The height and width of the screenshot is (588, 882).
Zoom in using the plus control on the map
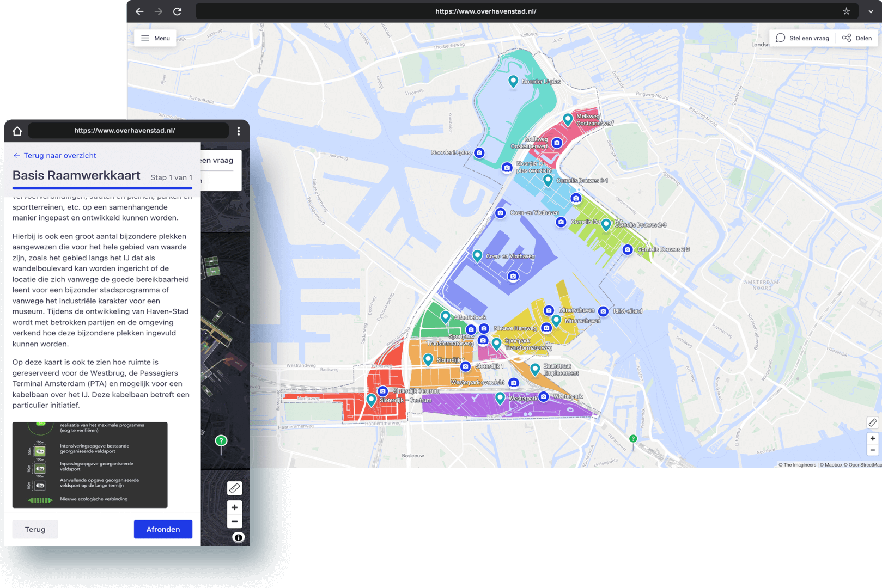(x=872, y=438)
